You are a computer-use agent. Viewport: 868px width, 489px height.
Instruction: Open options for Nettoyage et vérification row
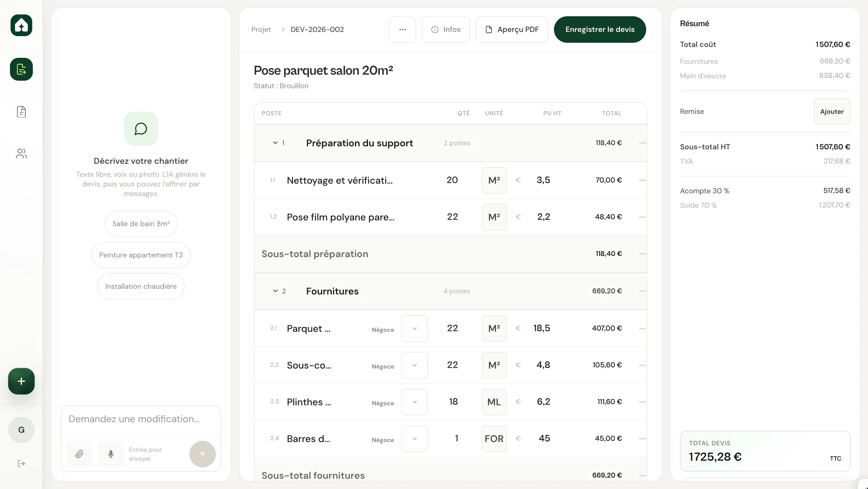(642, 180)
